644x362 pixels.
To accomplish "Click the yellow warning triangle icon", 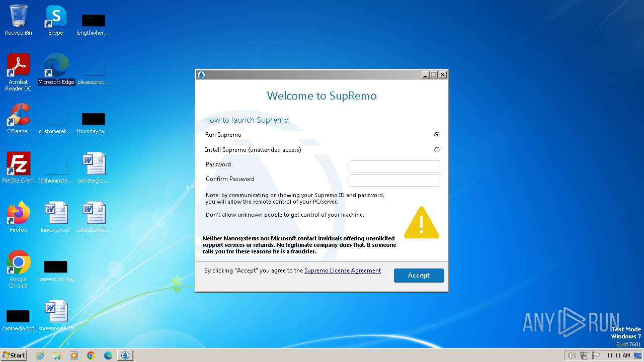I will [422, 222].
